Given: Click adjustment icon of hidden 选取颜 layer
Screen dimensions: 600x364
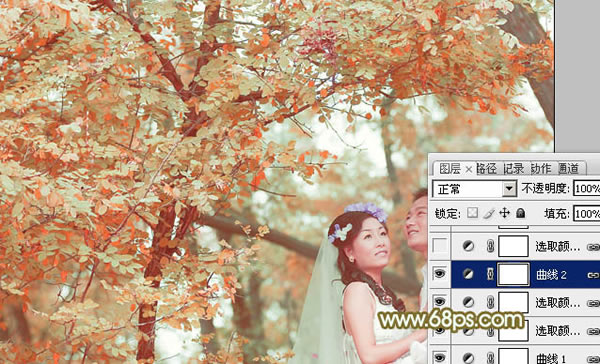Looking at the screenshot, I should [468, 246].
